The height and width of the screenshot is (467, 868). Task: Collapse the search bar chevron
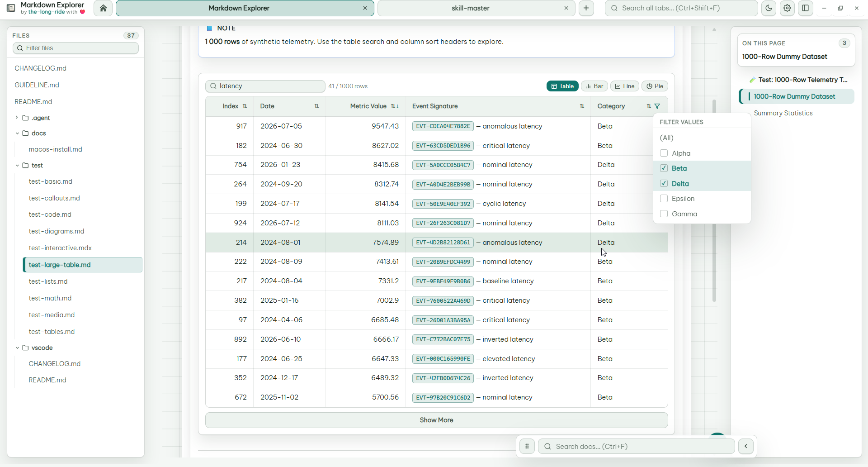[x=746, y=447]
